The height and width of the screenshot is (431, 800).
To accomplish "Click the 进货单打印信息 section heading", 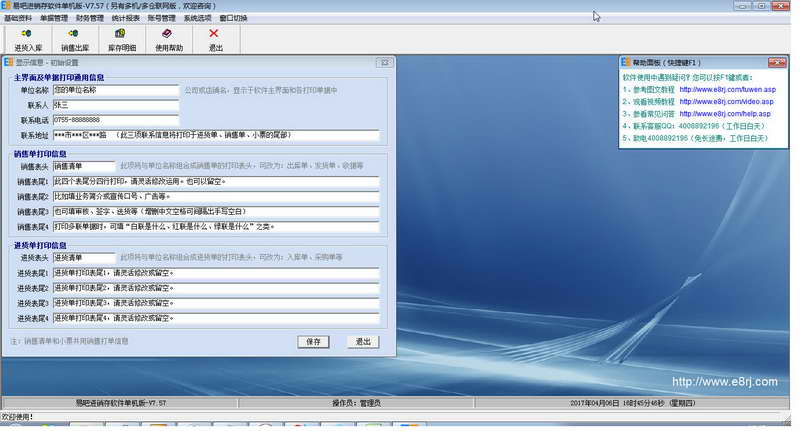I will coord(40,245).
